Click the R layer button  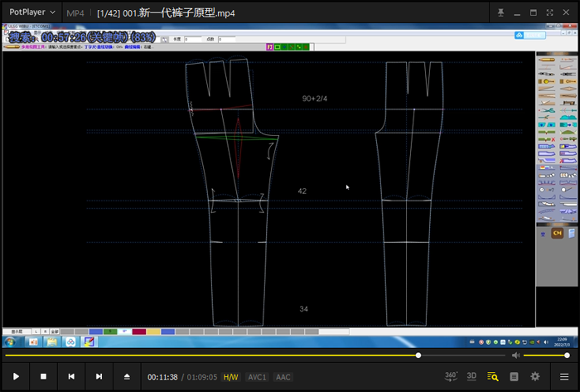[45, 332]
